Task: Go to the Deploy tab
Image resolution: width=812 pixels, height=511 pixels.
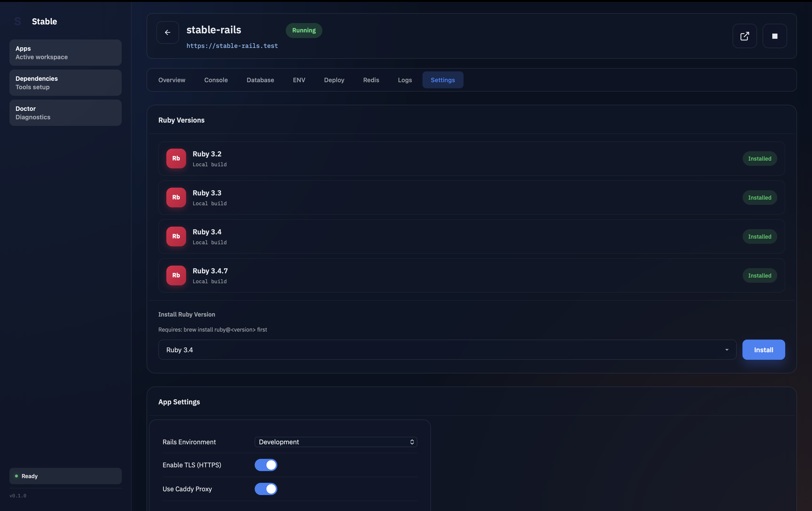Action: click(x=334, y=80)
